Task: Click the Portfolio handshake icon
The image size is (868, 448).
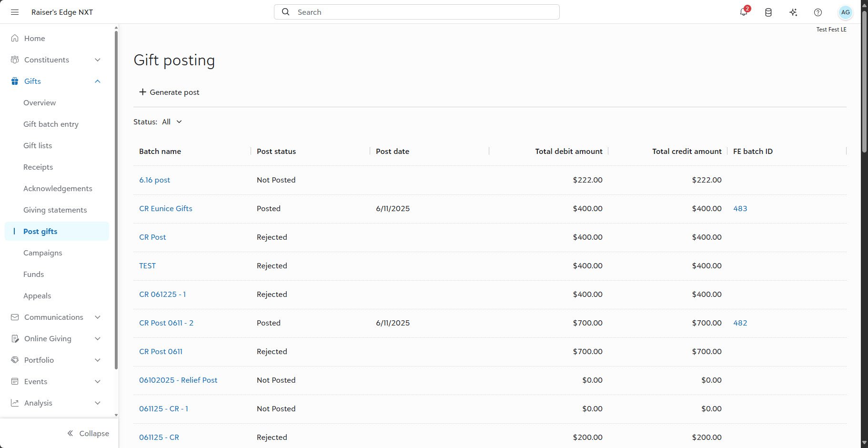Action: click(x=15, y=360)
